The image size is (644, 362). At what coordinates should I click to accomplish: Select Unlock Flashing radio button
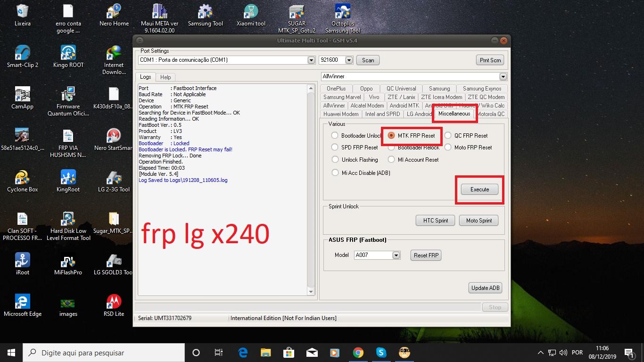[x=335, y=160]
